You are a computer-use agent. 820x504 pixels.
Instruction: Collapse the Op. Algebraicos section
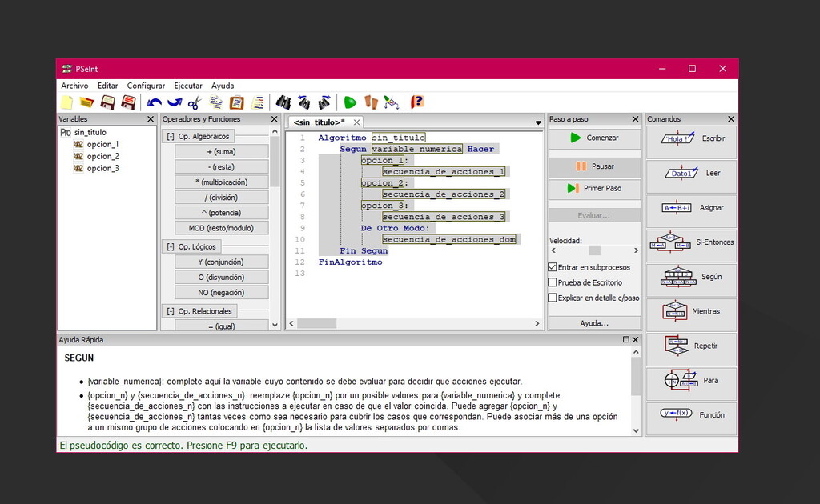170,135
